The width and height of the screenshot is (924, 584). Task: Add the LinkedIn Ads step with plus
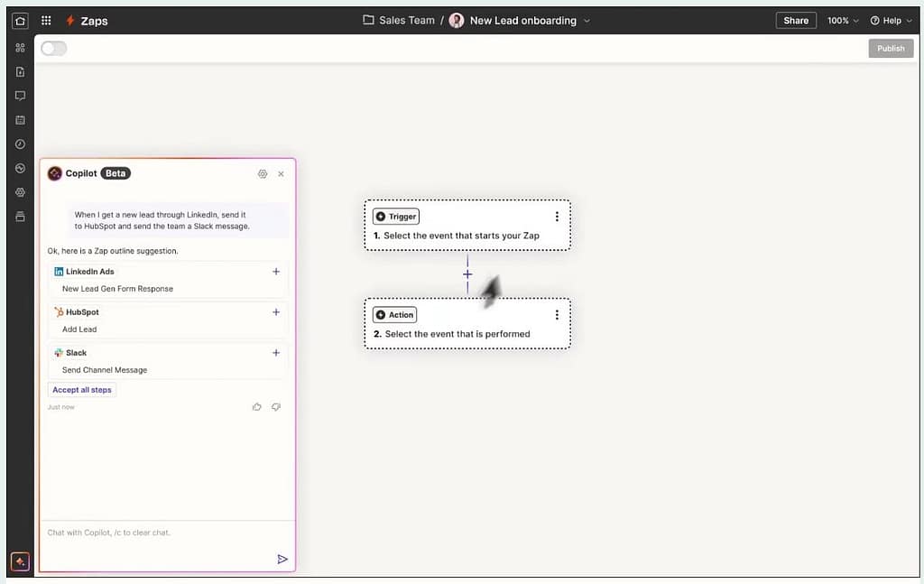[276, 272]
